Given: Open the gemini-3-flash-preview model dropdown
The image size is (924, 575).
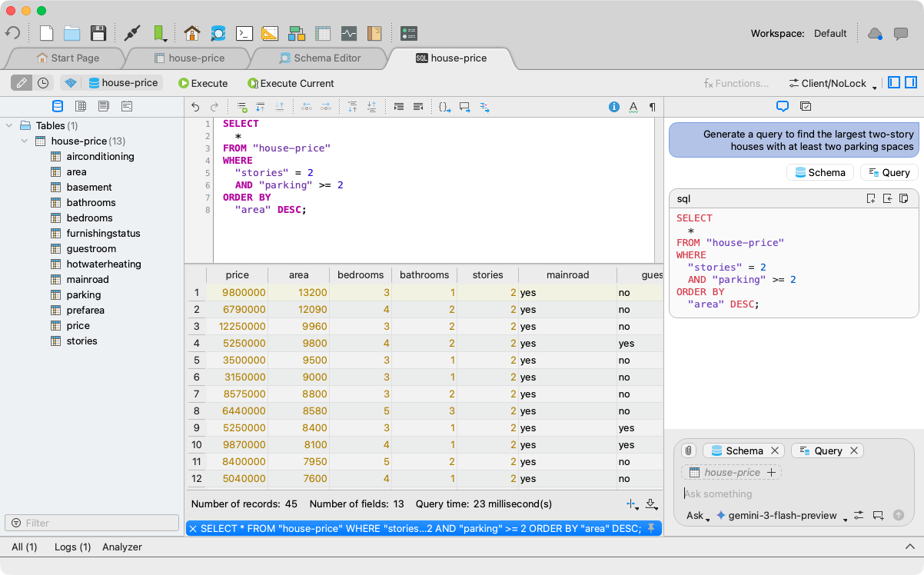Looking at the screenshot, I should coord(781,516).
